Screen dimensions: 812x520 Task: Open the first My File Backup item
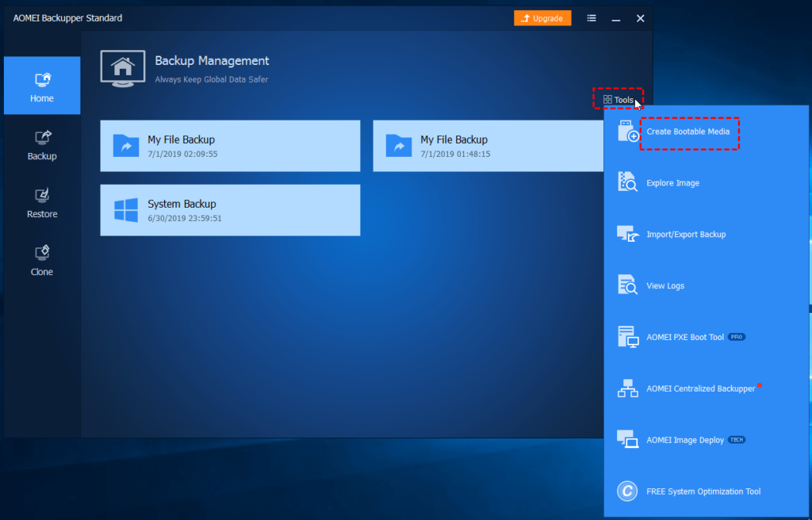click(230, 146)
